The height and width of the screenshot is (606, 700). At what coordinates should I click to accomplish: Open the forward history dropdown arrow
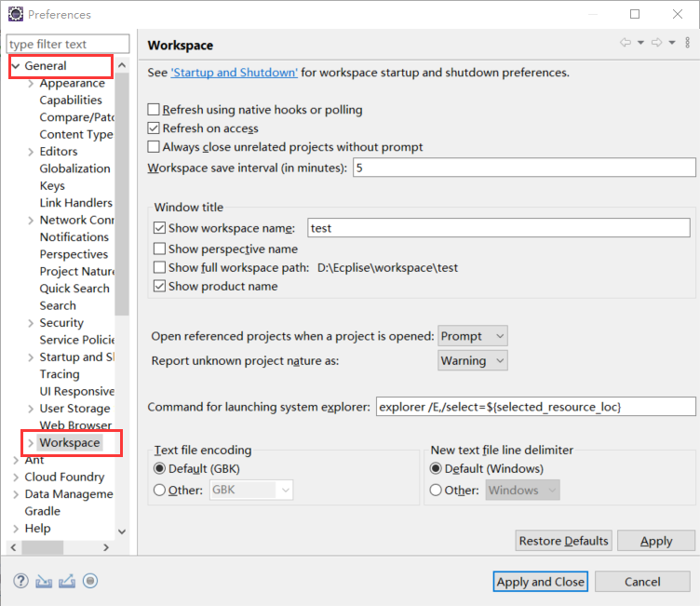click(672, 43)
